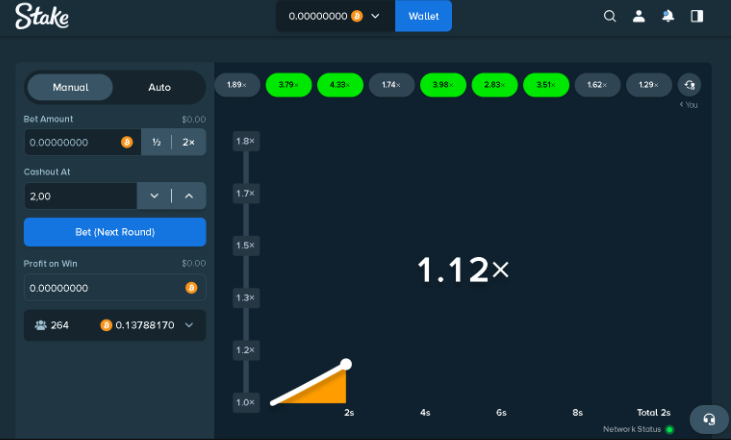The height and width of the screenshot is (440, 731).
Task: Switch to Manual betting mode
Action: coord(70,87)
